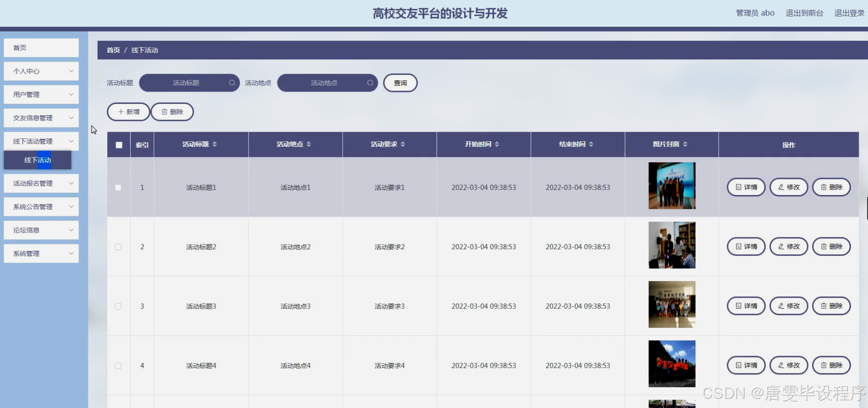
Task: Click 线下活动 breadcrumb text
Action: click(145, 50)
